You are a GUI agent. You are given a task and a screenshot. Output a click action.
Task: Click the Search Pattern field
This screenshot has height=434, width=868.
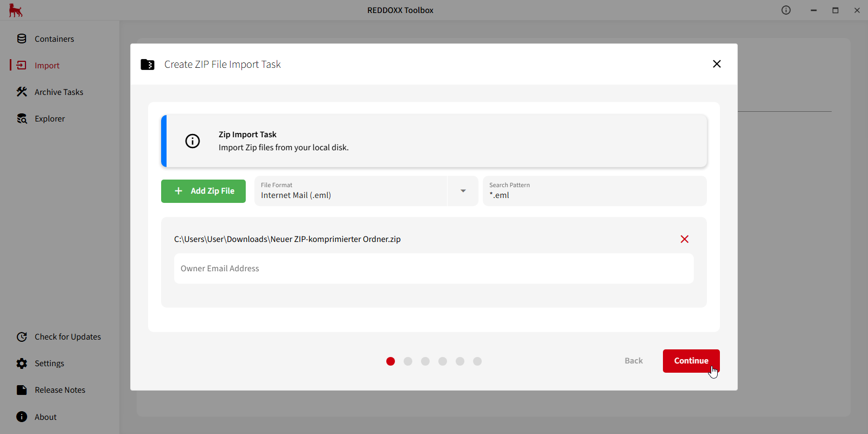click(595, 191)
